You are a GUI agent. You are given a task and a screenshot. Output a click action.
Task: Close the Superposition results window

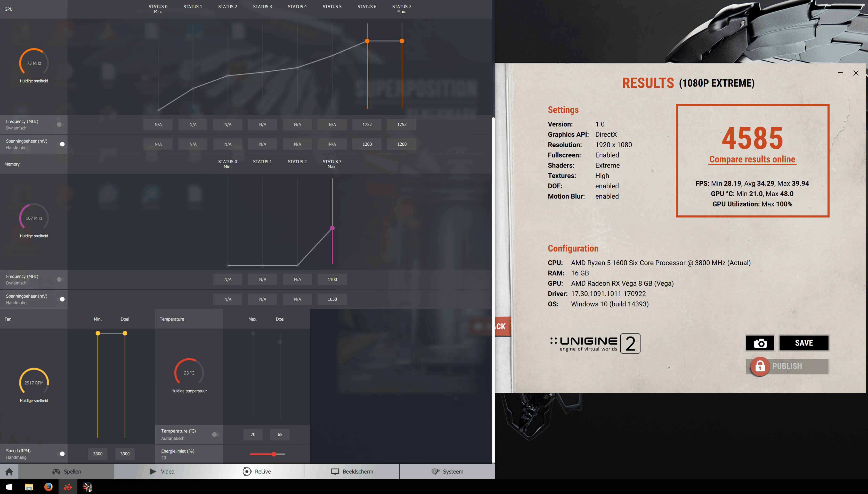(856, 73)
